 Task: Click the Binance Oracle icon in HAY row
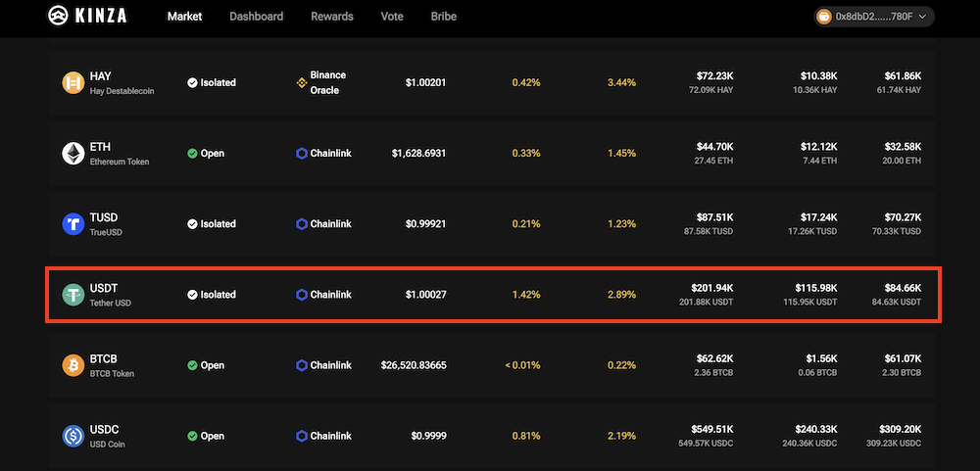301,82
